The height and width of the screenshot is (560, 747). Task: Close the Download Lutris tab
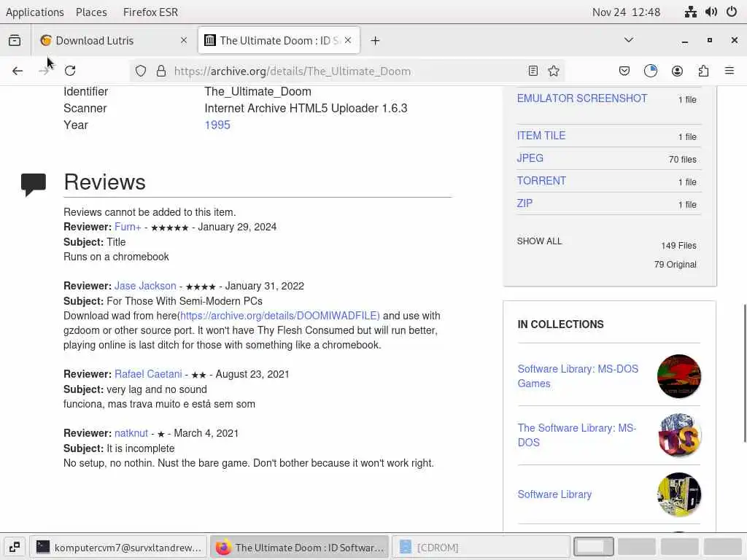pos(184,41)
